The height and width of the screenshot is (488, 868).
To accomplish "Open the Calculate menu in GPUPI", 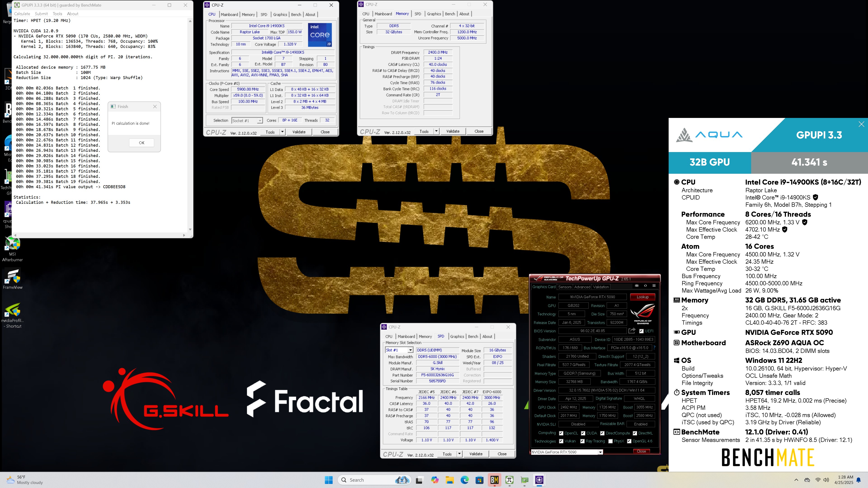I will pos(22,14).
